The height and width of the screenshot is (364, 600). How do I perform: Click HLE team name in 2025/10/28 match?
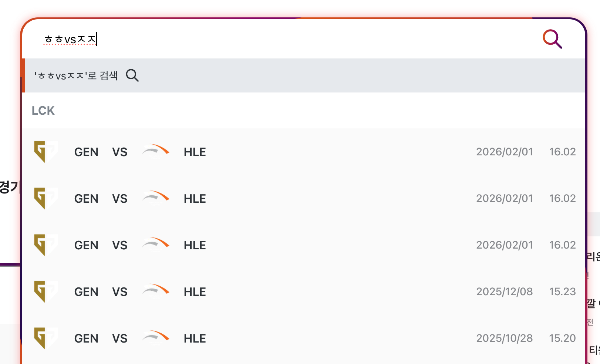point(195,338)
